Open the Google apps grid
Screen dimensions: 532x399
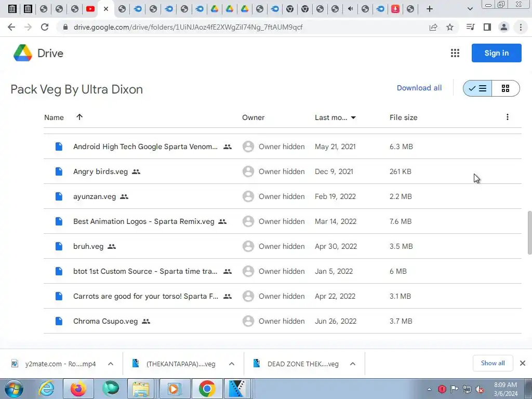[x=455, y=53]
